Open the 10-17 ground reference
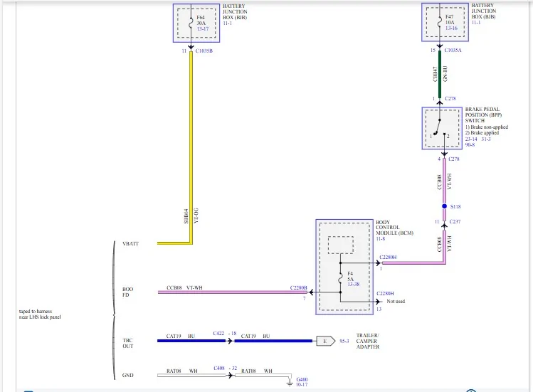The image size is (533, 392). click(x=302, y=385)
